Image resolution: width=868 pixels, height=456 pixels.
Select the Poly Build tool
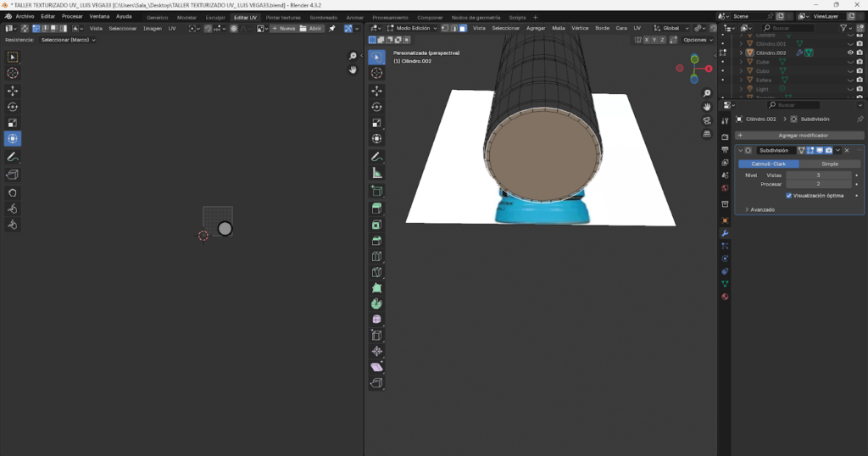377,288
